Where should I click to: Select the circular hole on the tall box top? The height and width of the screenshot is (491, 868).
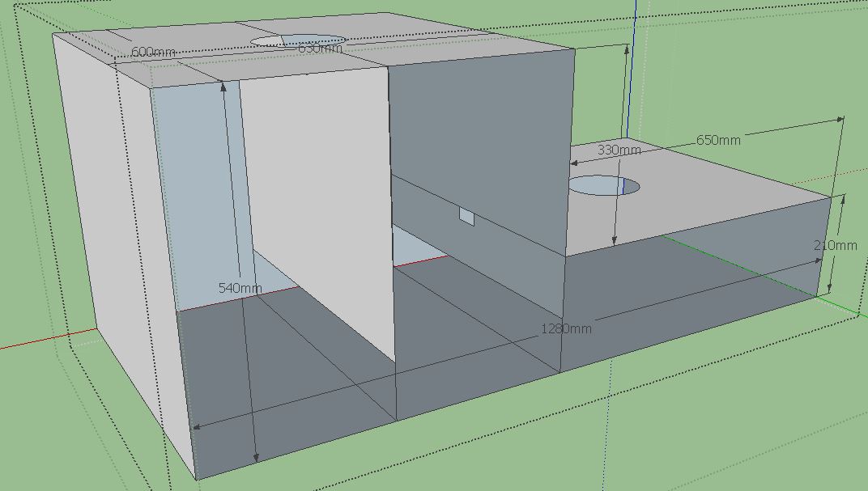298,40
